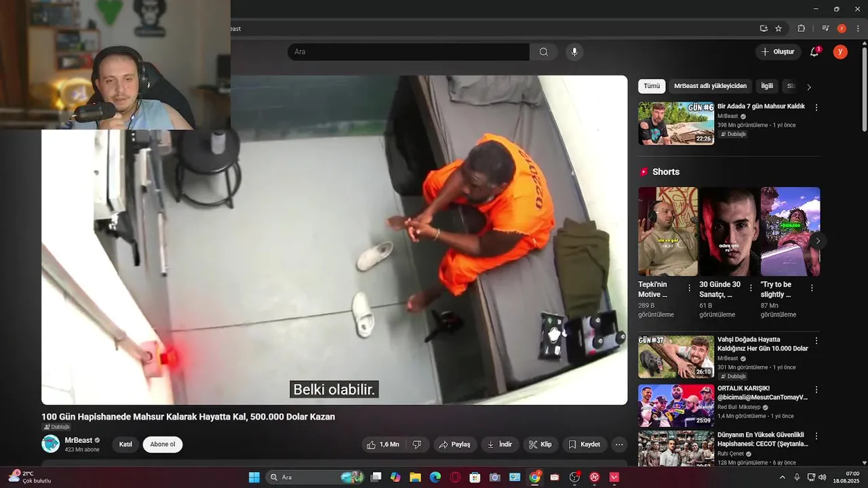
Task: Open options for "ORTALIK KARIŞIK!" video
Action: [816, 390]
